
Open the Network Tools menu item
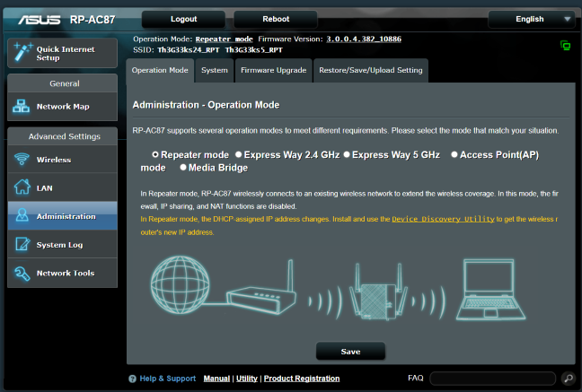pyautogui.click(x=62, y=273)
